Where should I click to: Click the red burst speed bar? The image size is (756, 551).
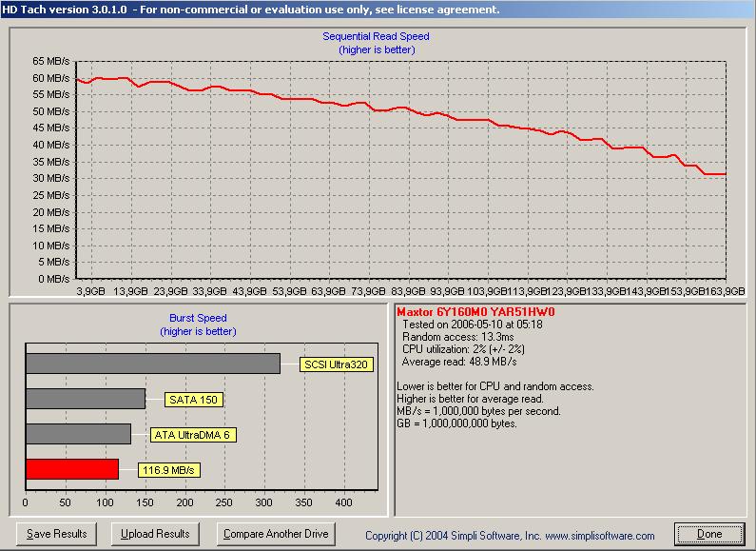(x=72, y=469)
